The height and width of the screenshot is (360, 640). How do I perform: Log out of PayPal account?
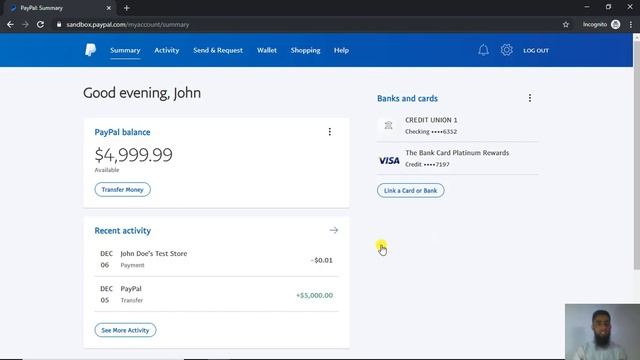tap(536, 51)
